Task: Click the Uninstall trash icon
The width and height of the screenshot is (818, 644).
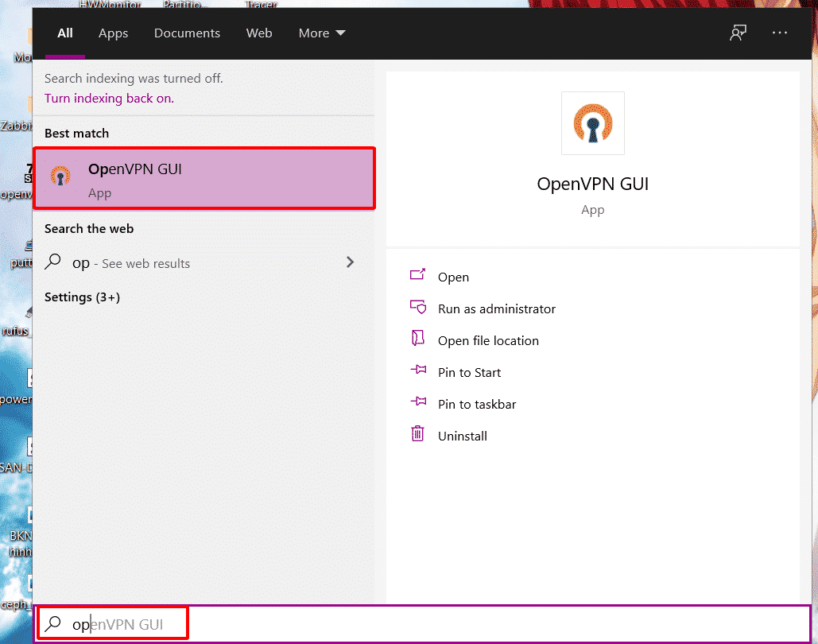Action: click(418, 435)
